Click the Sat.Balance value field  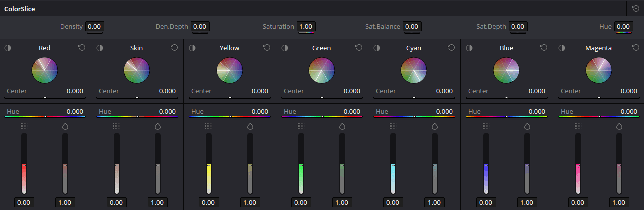click(x=412, y=26)
